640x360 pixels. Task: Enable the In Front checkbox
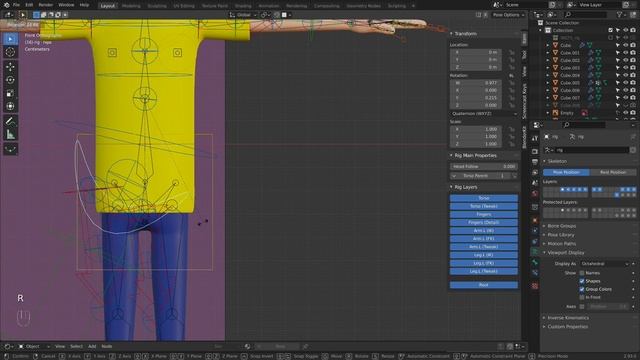point(582,297)
